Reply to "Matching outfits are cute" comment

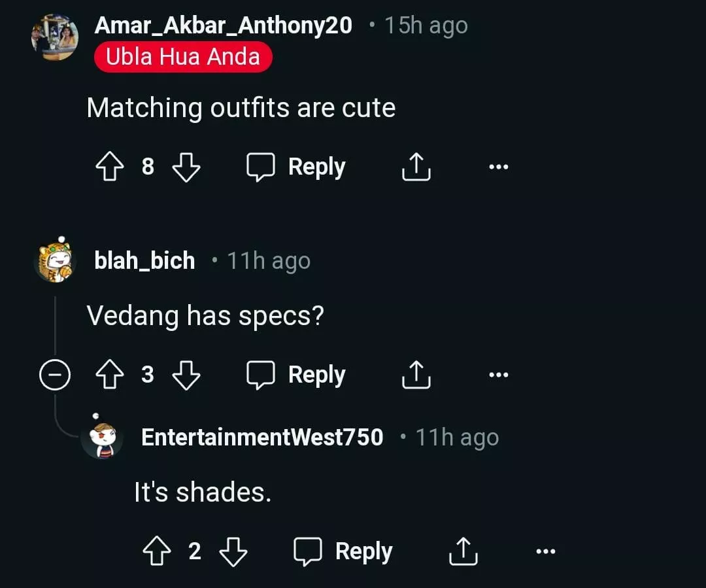pos(296,167)
